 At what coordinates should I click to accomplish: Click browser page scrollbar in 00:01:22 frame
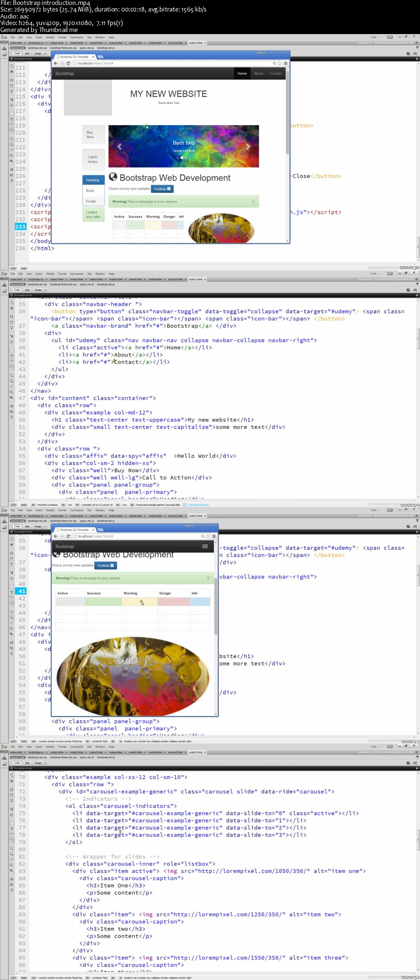click(216, 607)
